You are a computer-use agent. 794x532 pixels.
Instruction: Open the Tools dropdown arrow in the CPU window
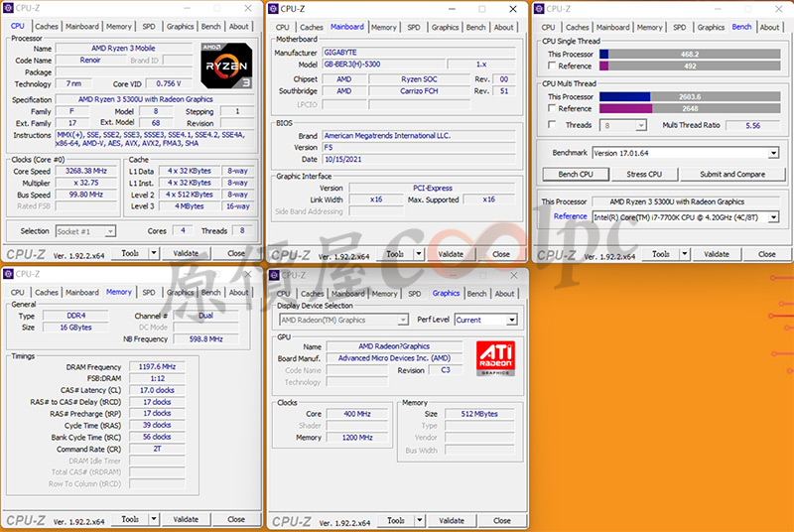click(154, 253)
